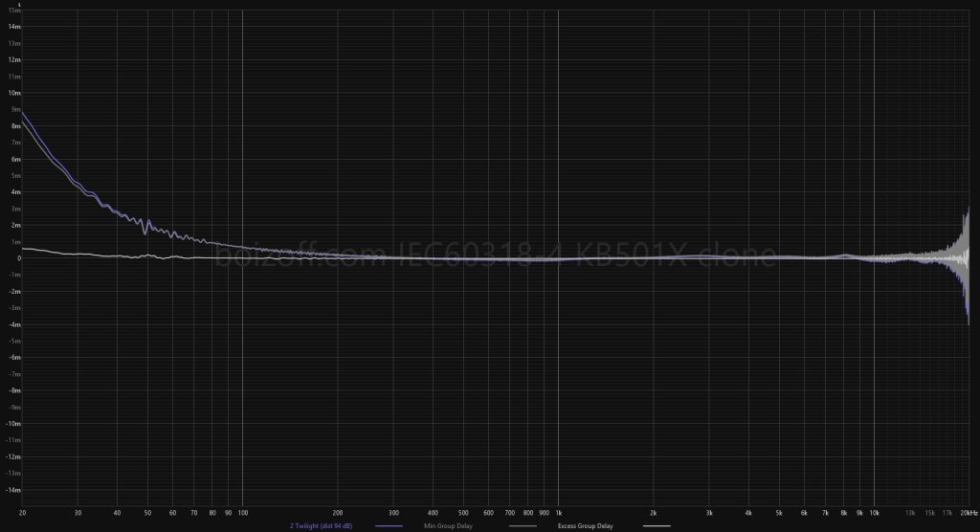Click the 50 Hz frequency axis label
The width and height of the screenshot is (980, 532).
point(147,512)
